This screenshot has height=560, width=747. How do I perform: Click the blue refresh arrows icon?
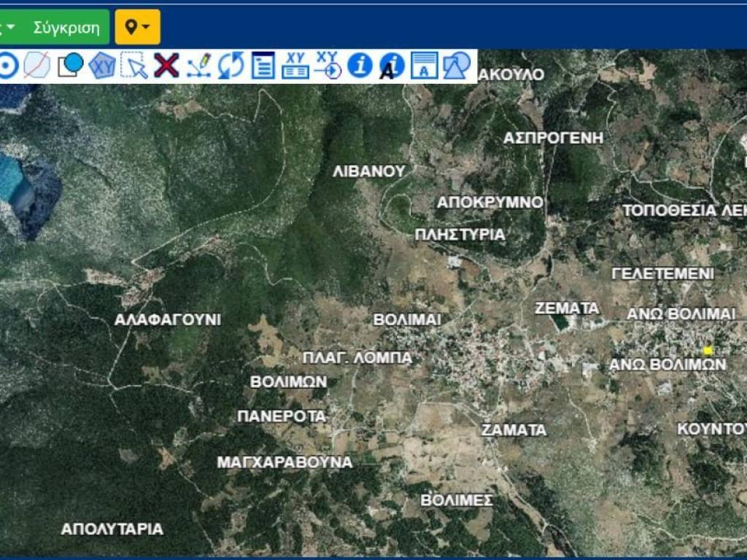click(231, 66)
